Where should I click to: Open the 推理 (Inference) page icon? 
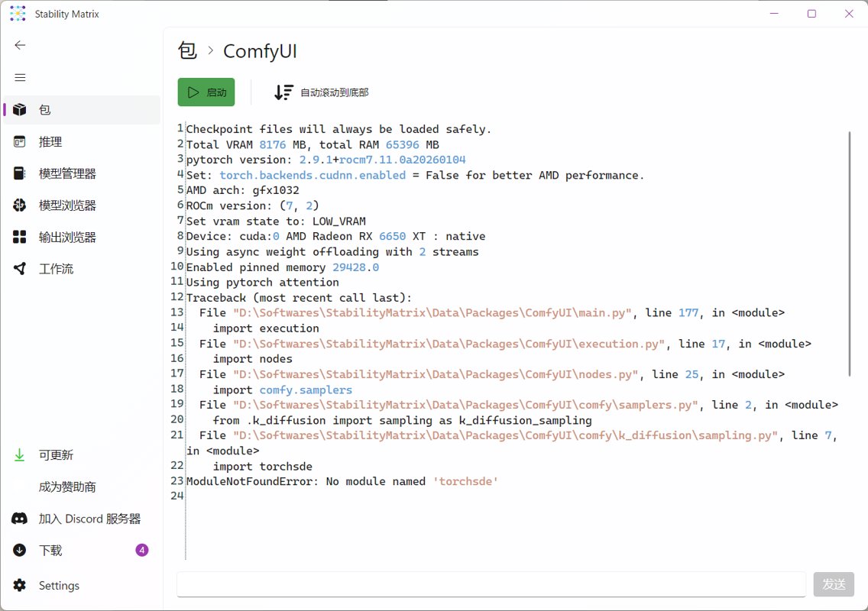pos(20,142)
